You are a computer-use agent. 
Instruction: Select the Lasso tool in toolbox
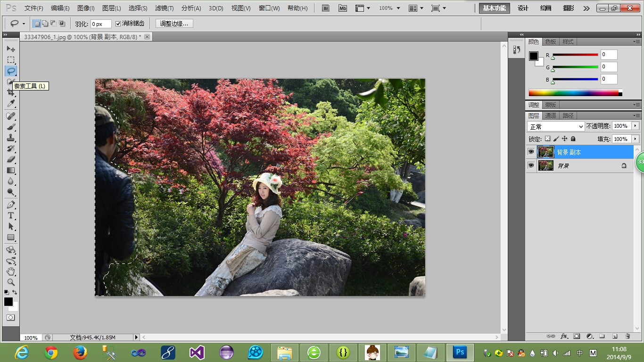click(11, 71)
